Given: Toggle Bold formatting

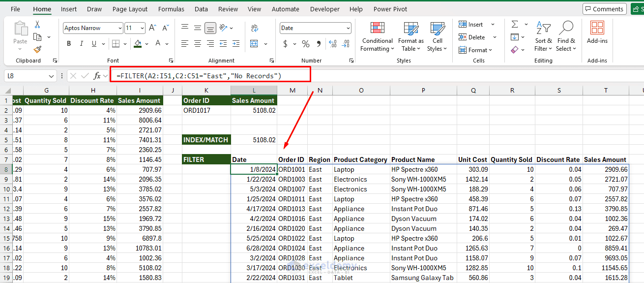Looking at the screenshot, I should pos(69,44).
